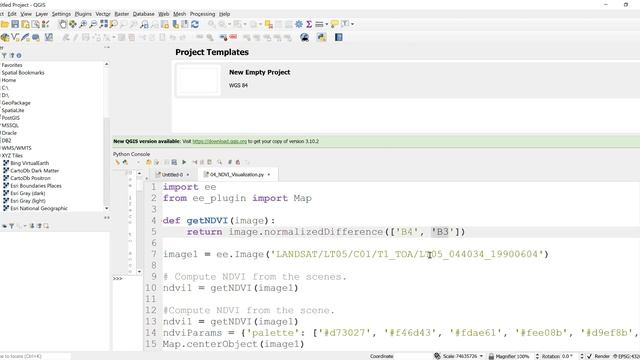Select Esri Gray (dark) tile layer
This screenshot has height=360, width=640.
click(27, 193)
